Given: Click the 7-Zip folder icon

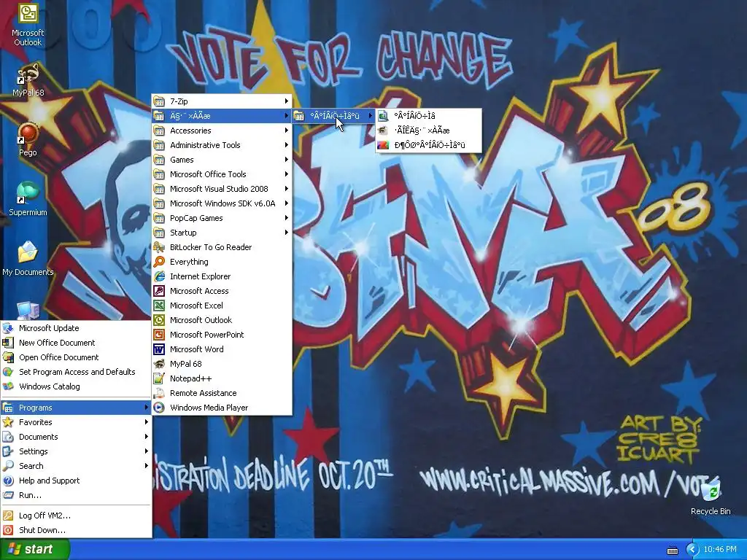Looking at the screenshot, I should [159, 101].
